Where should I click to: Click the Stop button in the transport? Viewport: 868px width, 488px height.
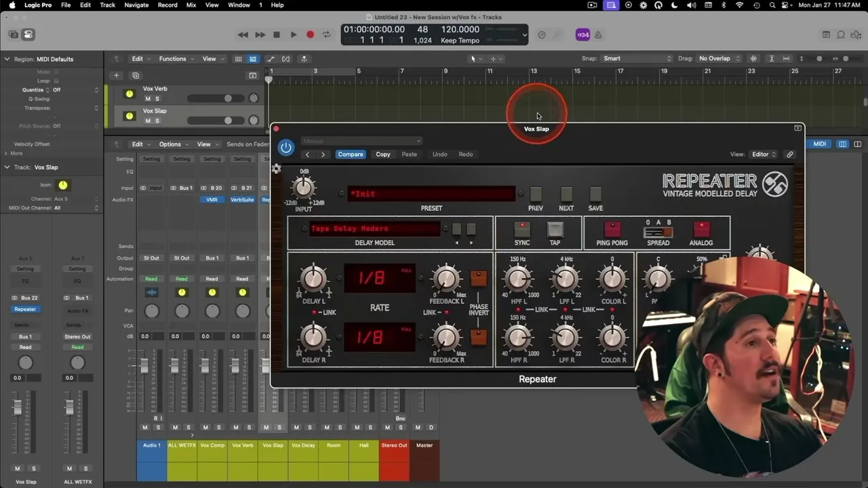[277, 35]
